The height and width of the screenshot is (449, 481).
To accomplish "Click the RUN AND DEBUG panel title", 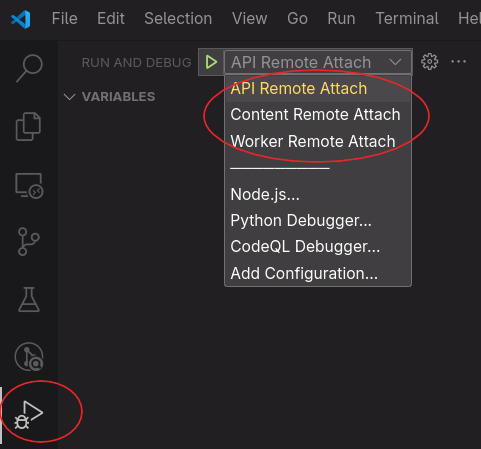I will tap(136, 63).
